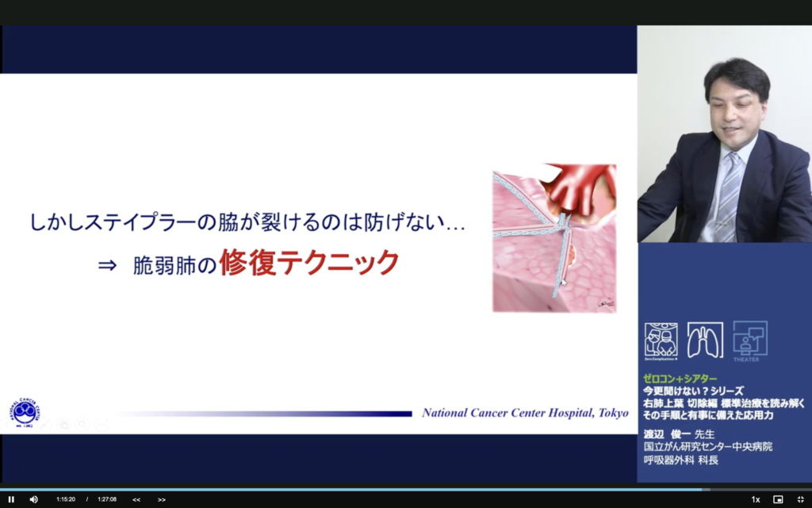Skip forward using the >> button
812x508 pixels.
tap(162, 499)
